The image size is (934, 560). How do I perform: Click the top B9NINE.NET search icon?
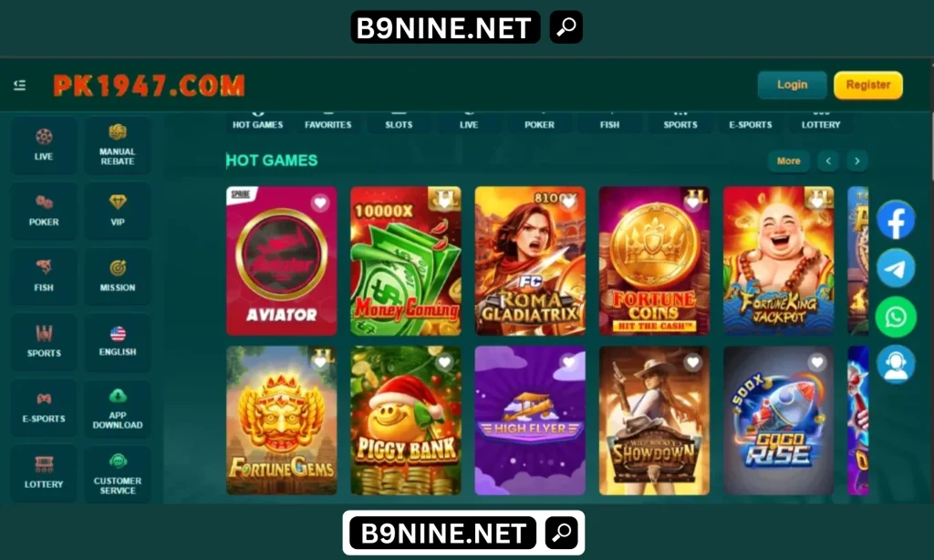[566, 26]
